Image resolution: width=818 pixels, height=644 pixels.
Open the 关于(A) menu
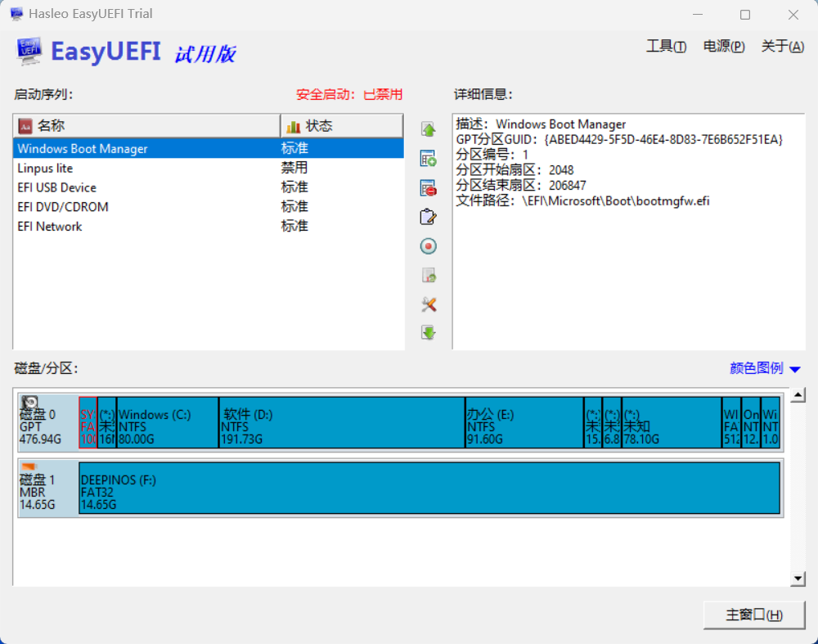coord(782,47)
